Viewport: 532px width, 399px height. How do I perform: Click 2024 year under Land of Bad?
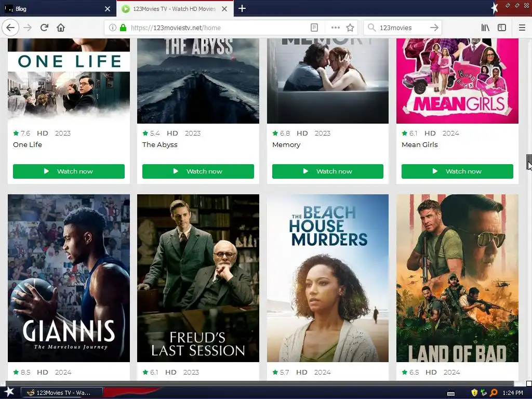pyautogui.click(x=451, y=372)
